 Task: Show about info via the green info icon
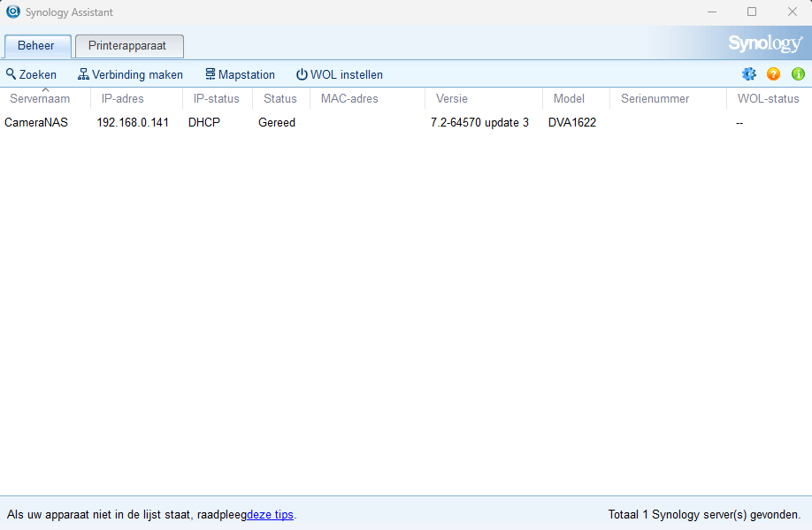coord(798,74)
